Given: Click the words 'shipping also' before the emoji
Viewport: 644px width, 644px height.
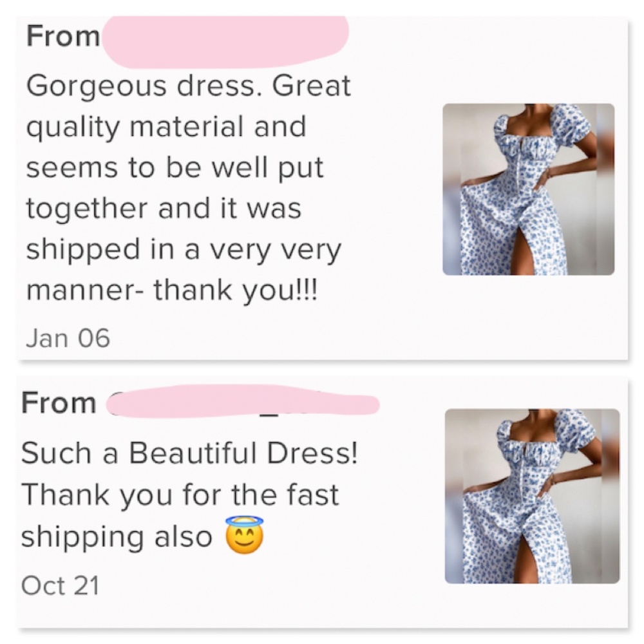Looking at the screenshot, I should (117, 536).
